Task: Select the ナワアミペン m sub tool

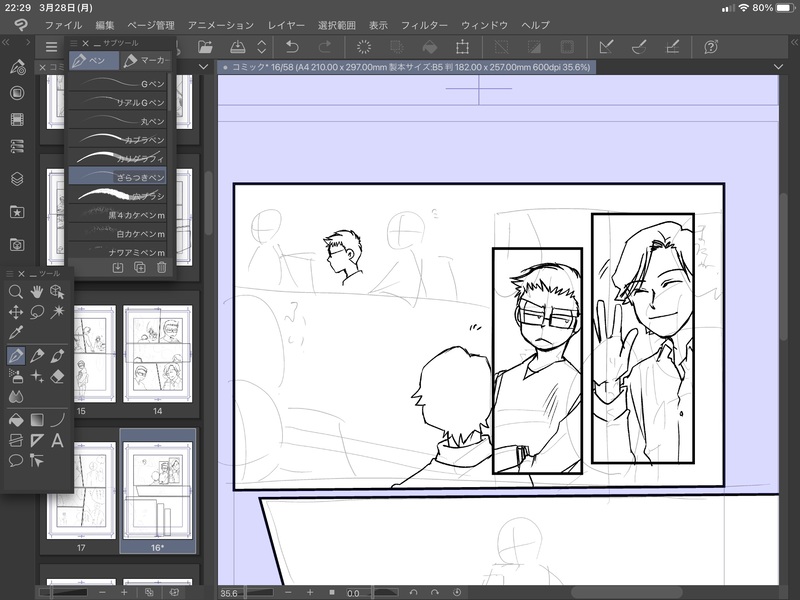Action: [x=117, y=251]
